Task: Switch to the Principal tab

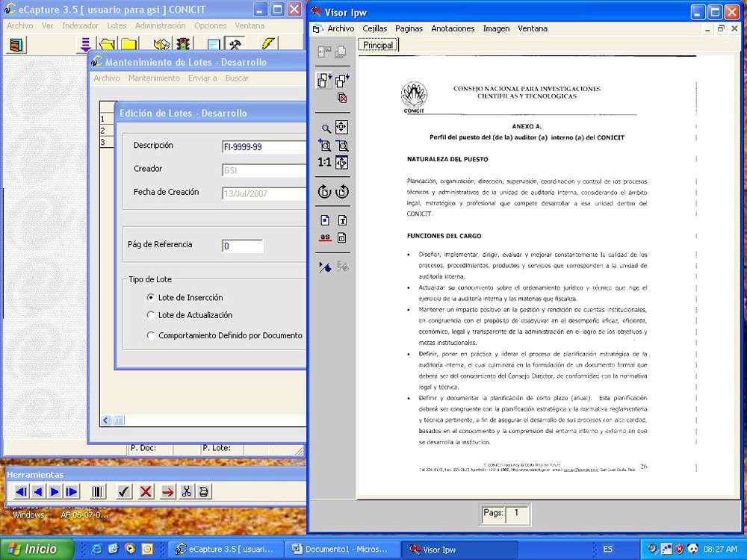Action: coord(378,46)
